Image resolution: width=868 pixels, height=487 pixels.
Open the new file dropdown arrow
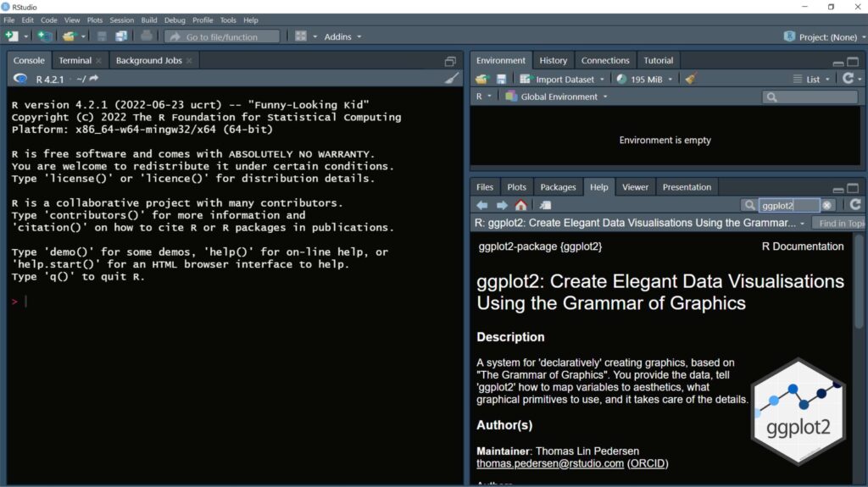25,37
